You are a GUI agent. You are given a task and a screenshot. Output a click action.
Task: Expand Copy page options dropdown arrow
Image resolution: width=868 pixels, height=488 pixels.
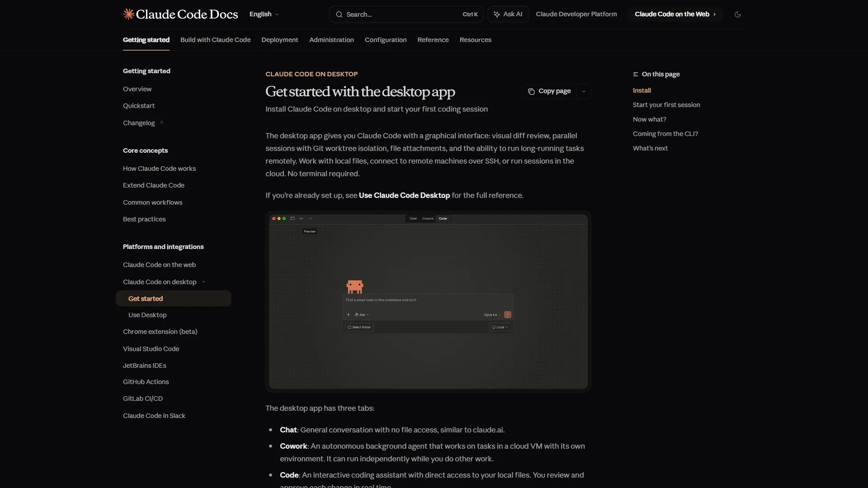pyautogui.click(x=584, y=91)
